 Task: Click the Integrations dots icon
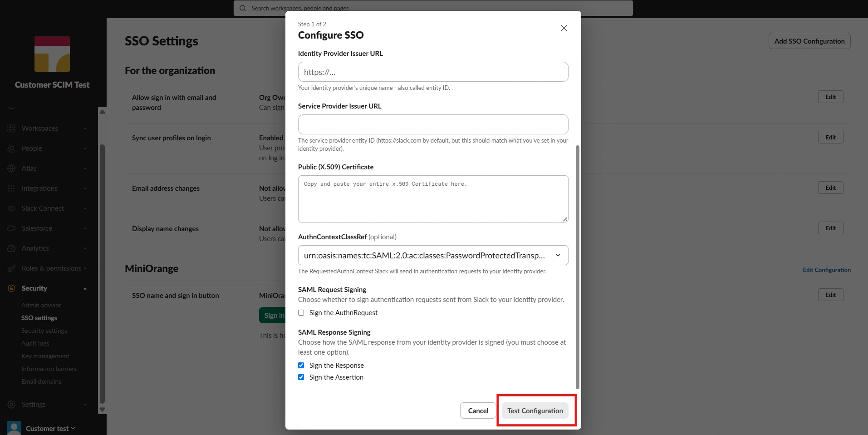(11, 188)
